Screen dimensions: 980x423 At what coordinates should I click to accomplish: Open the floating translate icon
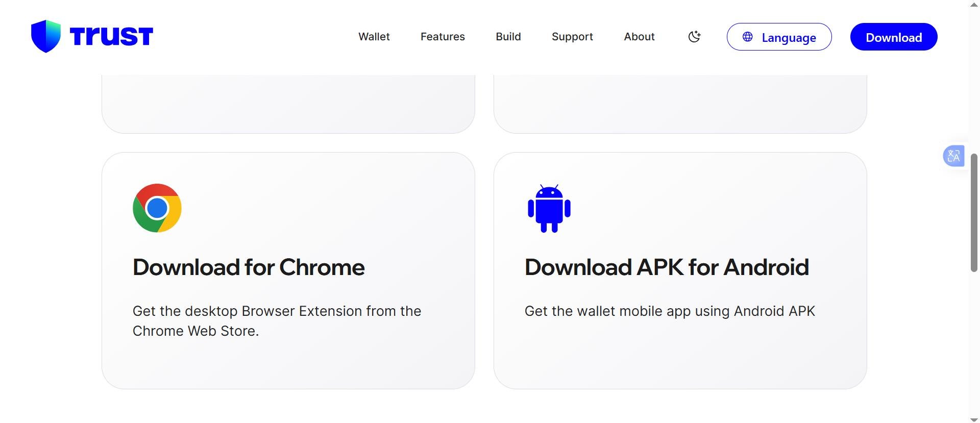click(x=953, y=156)
